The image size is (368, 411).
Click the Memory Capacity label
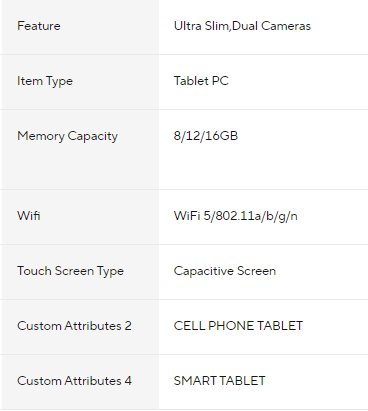coord(67,136)
